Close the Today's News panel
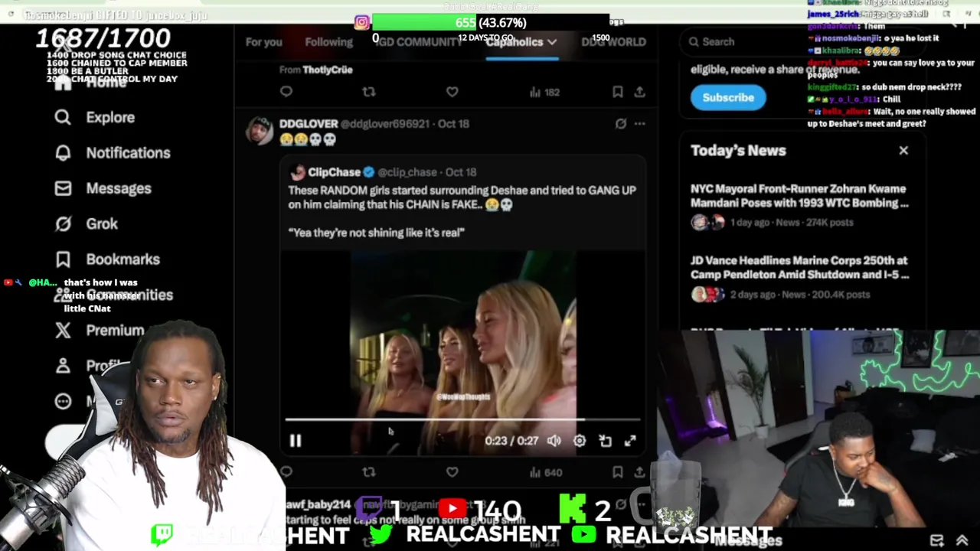This screenshot has width=980, height=551. pos(903,151)
